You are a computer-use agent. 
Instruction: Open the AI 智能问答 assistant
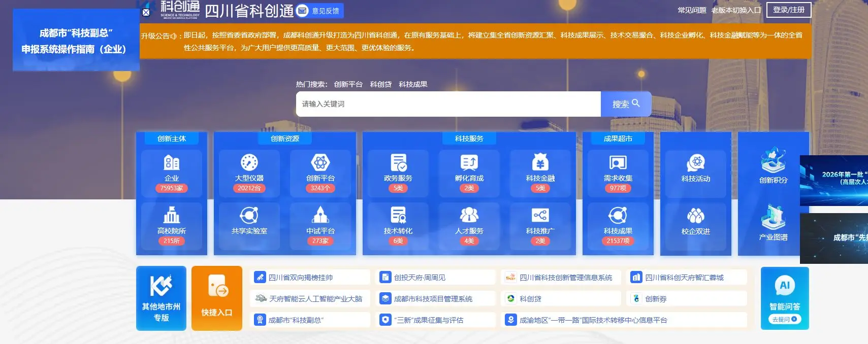[x=785, y=298]
